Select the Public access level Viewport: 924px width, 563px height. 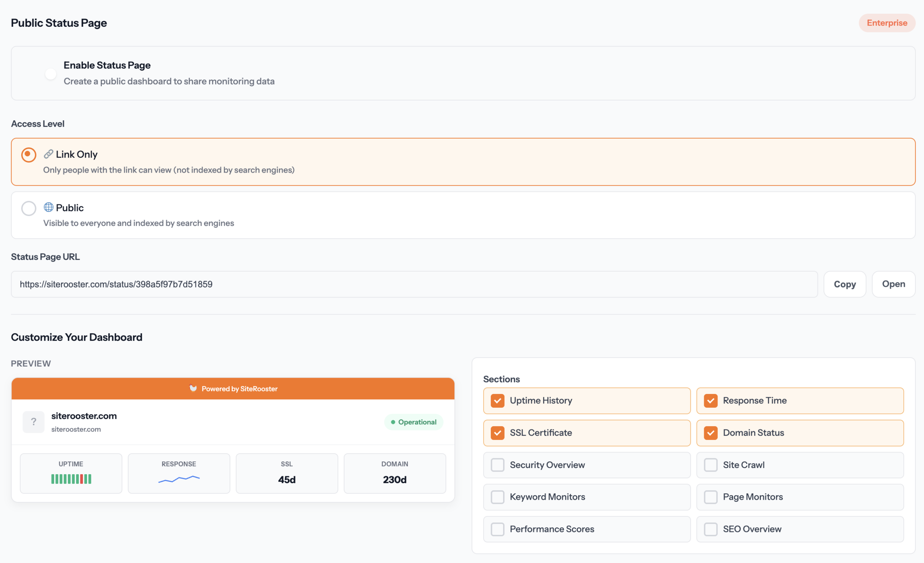(x=29, y=208)
